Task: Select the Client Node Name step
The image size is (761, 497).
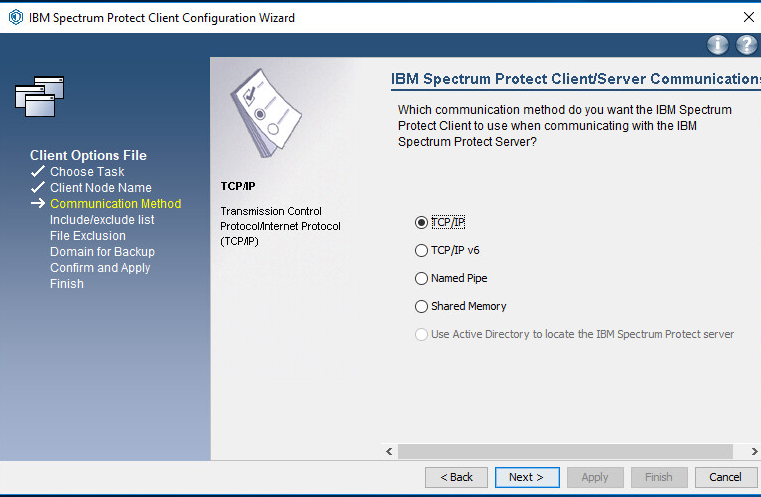Action: click(x=101, y=187)
